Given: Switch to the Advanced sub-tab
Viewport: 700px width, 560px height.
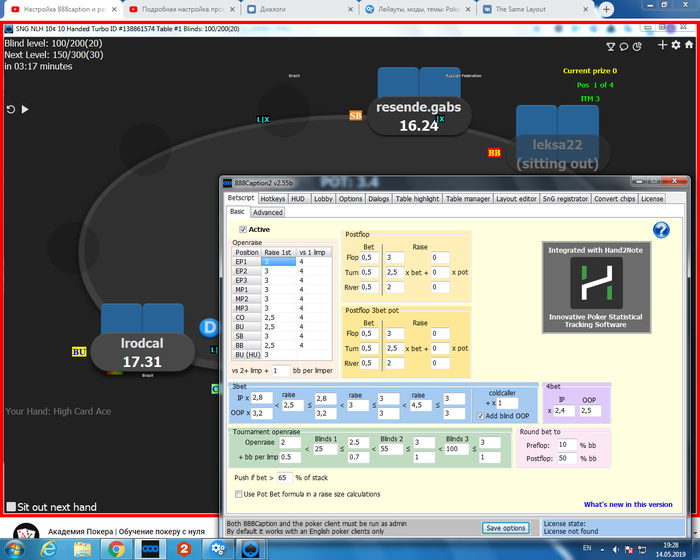Looking at the screenshot, I should (268, 212).
